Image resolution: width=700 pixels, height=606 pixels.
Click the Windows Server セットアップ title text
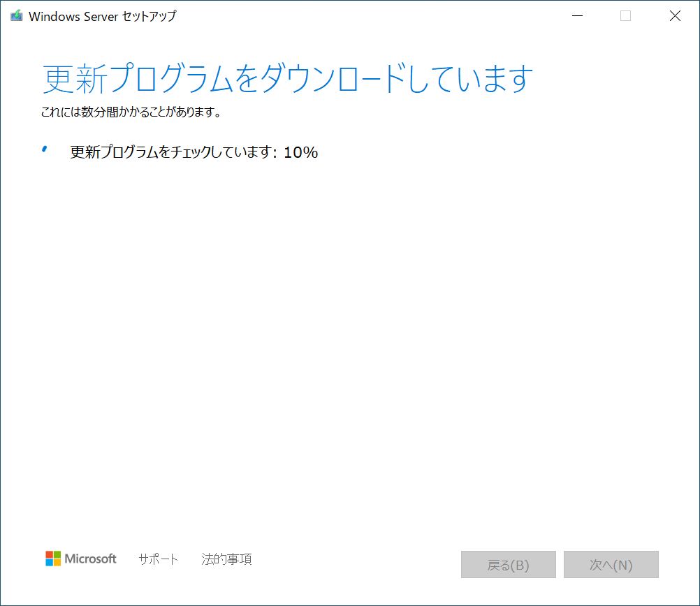point(102,16)
